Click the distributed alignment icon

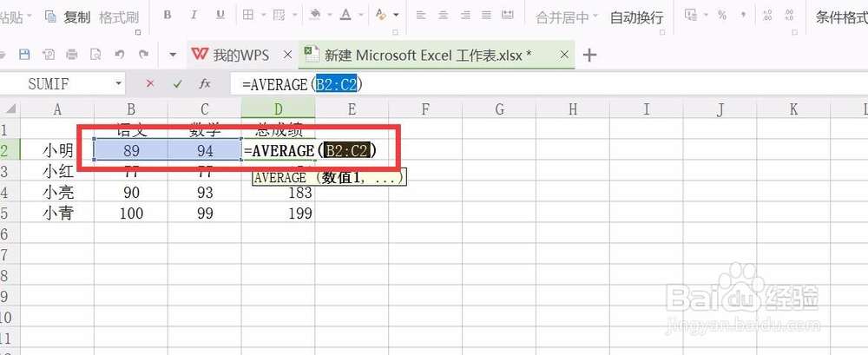[508, 16]
